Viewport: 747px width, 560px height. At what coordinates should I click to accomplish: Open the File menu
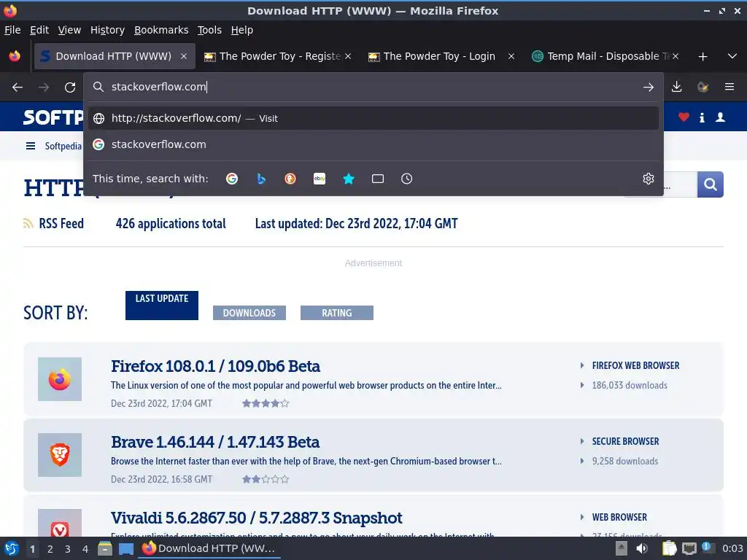tap(12, 30)
